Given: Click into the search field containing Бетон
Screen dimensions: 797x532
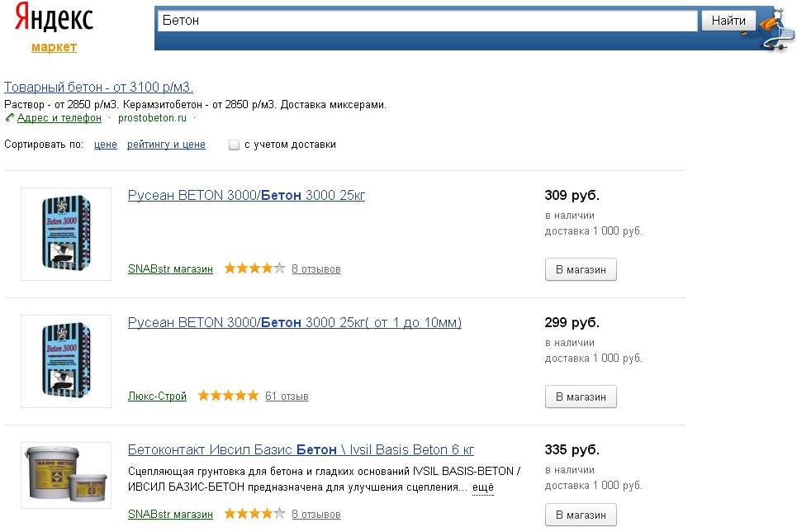Looking at the screenshot, I should [x=427, y=21].
